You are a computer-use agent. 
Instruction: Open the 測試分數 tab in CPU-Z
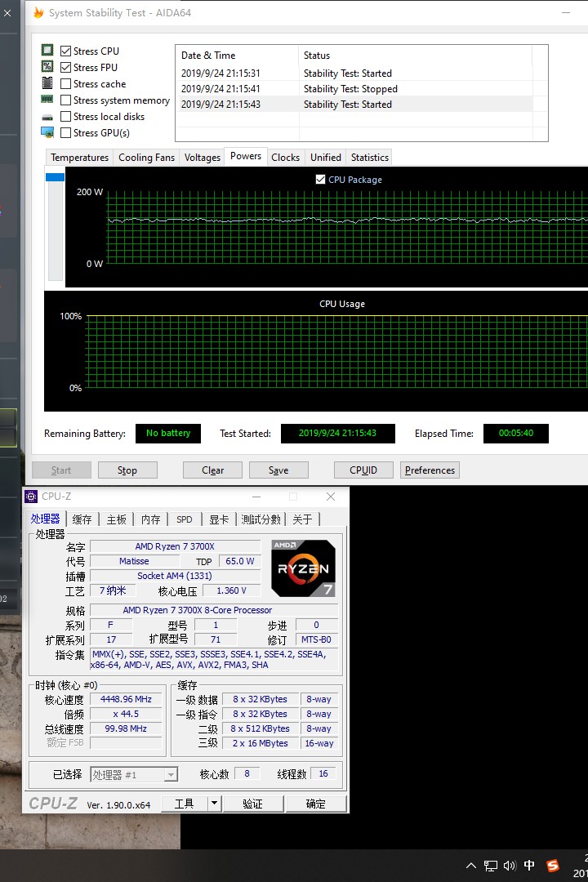261,519
